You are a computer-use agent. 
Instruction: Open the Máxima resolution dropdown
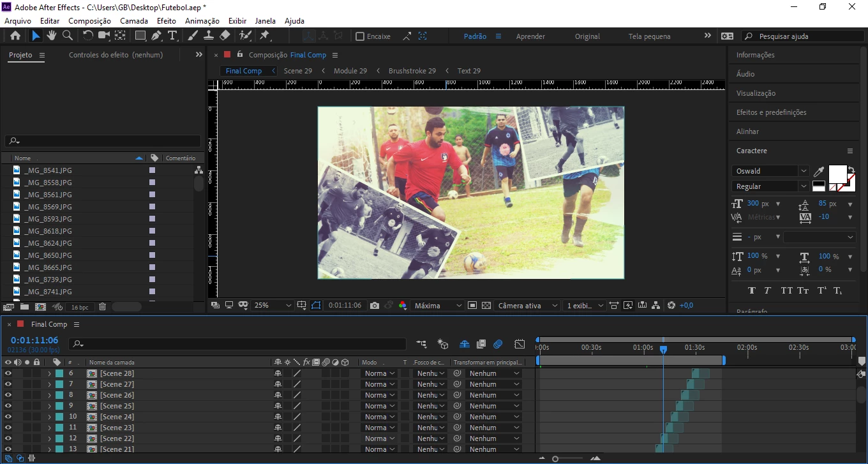point(437,306)
